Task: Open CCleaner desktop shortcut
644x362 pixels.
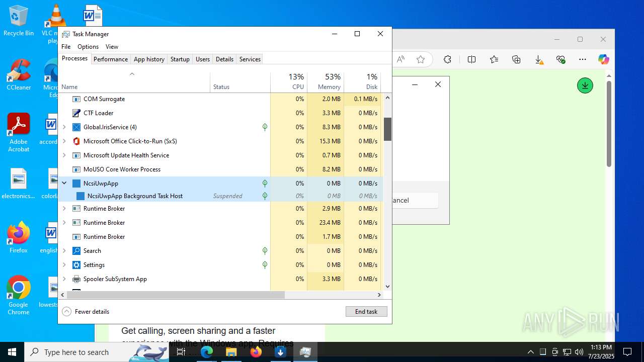Action: point(19,75)
